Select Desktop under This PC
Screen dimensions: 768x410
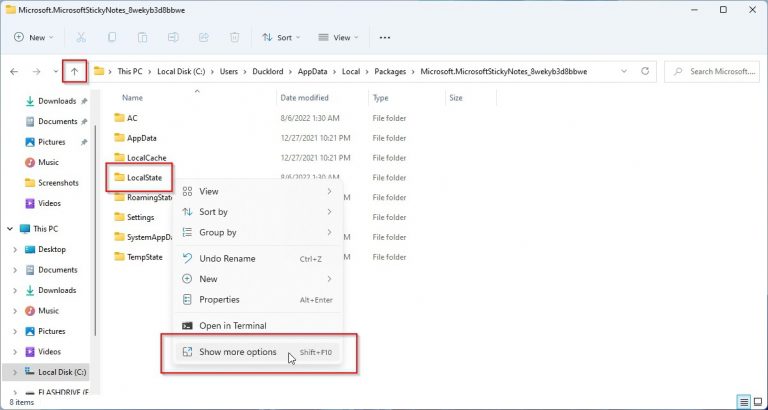[51, 249]
